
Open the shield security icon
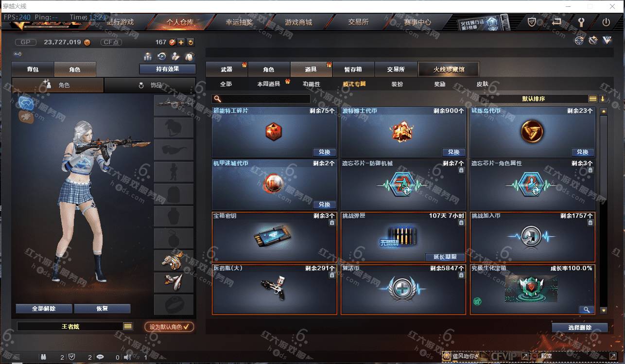(x=532, y=22)
